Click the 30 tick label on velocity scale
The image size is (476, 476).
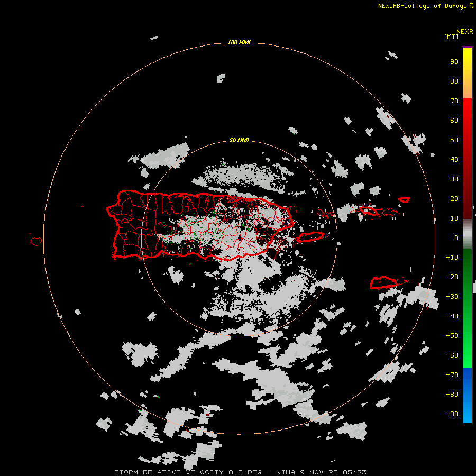[454, 179]
